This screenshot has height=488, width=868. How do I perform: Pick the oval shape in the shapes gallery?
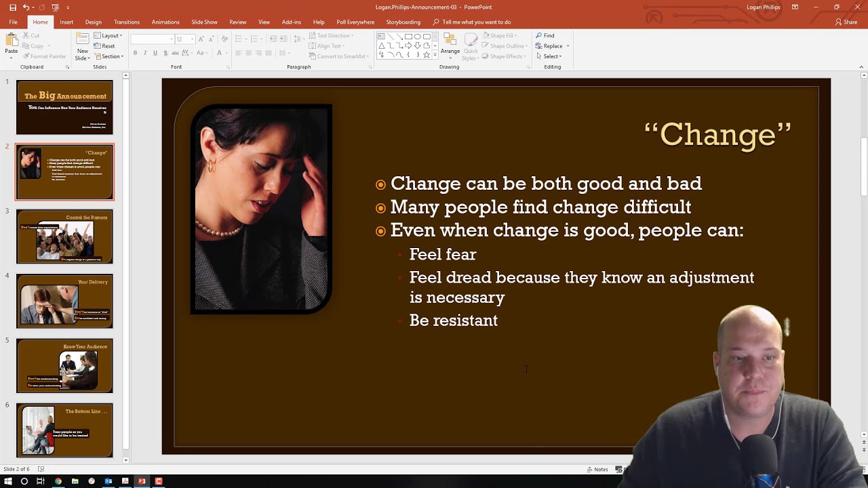point(418,37)
